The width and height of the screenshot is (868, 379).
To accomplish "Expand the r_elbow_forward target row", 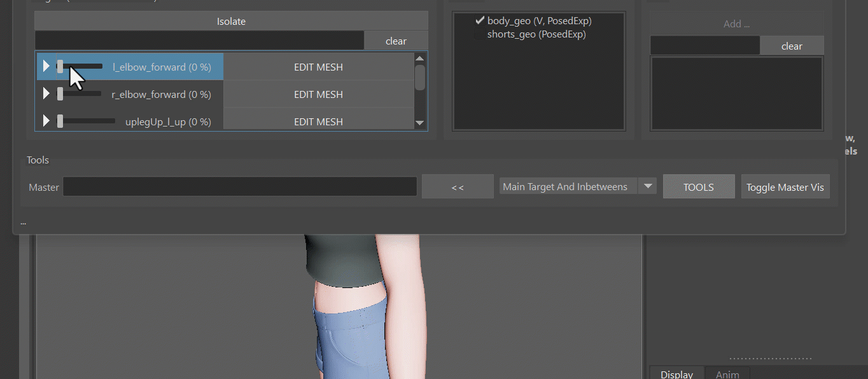I will (x=46, y=93).
